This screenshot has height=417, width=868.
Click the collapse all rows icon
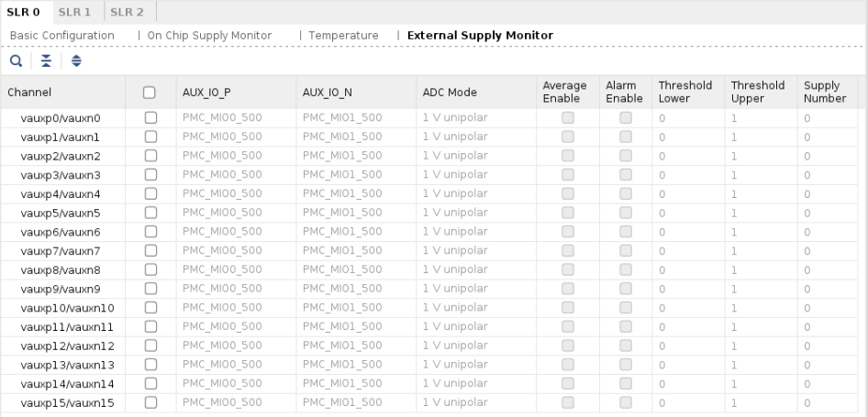(47, 60)
